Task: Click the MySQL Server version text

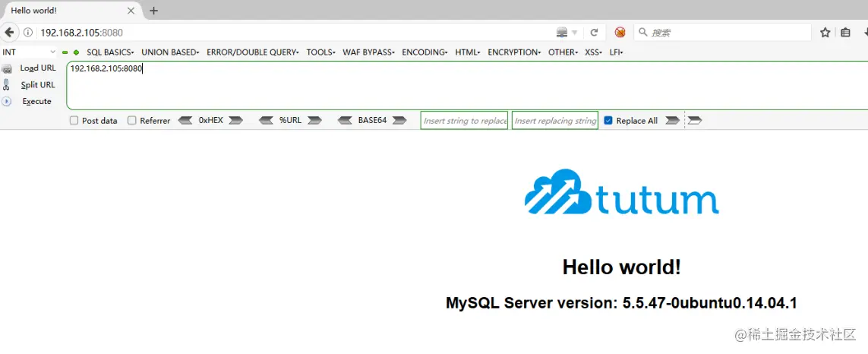Action: pyautogui.click(x=621, y=303)
